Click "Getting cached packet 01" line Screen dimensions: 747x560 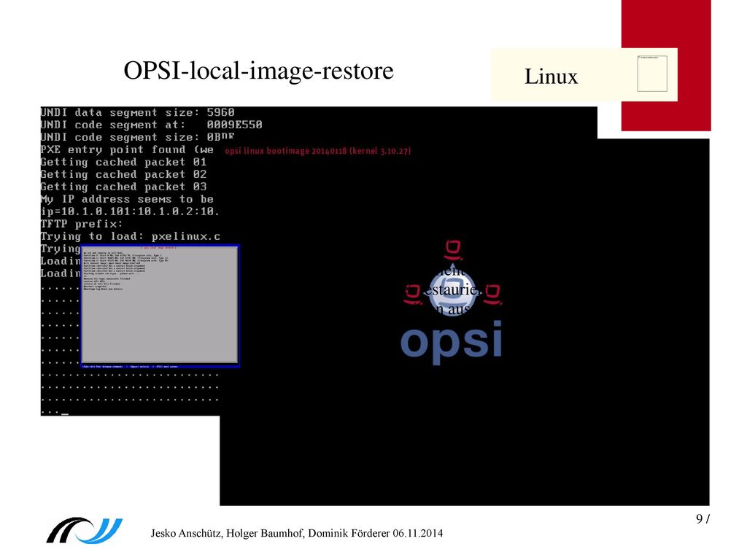(123, 162)
